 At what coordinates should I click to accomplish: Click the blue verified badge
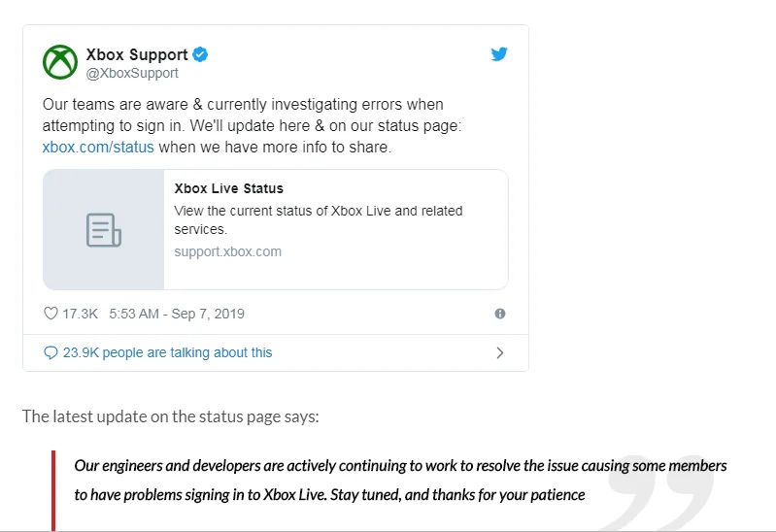[x=200, y=54]
